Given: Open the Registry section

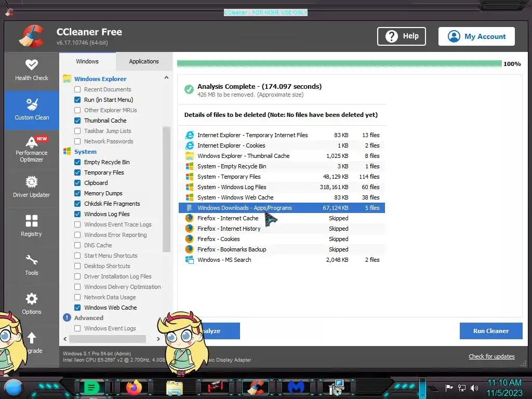Looking at the screenshot, I should pyautogui.click(x=32, y=226).
